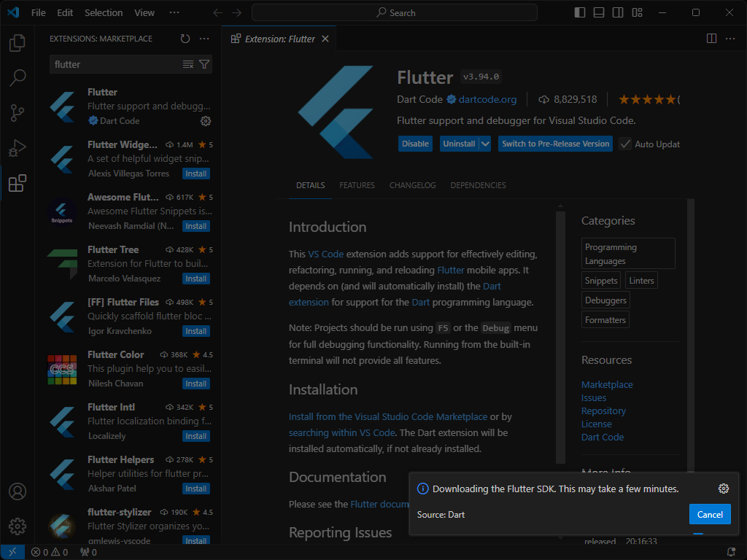The width and height of the screenshot is (747, 560).
Task: Click the readme vertical scrollbar
Action: pyautogui.click(x=560, y=336)
